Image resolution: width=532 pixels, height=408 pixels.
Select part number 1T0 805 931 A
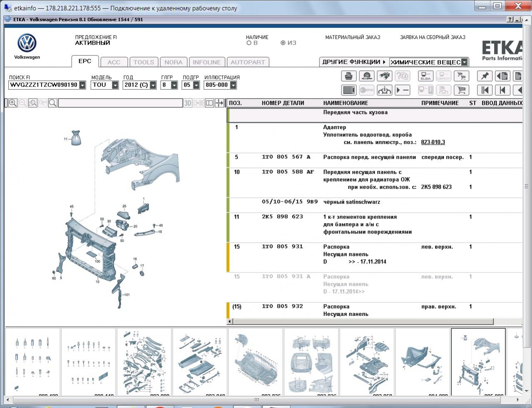[x=286, y=277]
